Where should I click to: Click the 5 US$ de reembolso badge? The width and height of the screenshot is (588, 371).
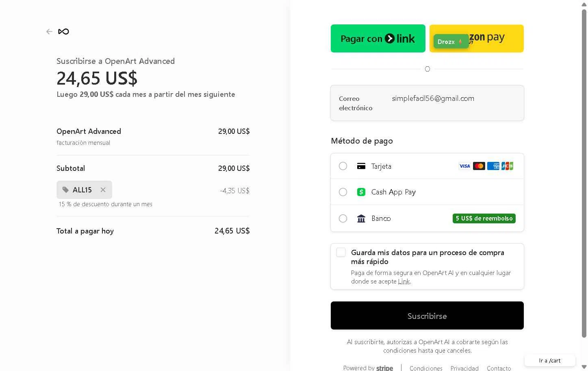(x=484, y=218)
